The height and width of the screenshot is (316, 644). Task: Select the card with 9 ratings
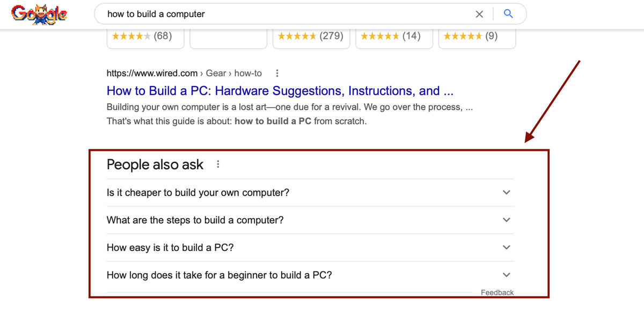coord(477,38)
